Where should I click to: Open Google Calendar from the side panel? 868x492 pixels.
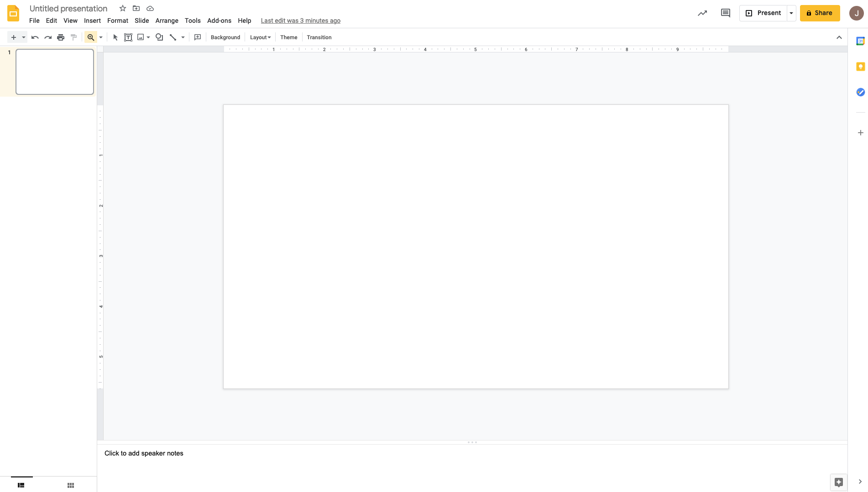tap(860, 41)
